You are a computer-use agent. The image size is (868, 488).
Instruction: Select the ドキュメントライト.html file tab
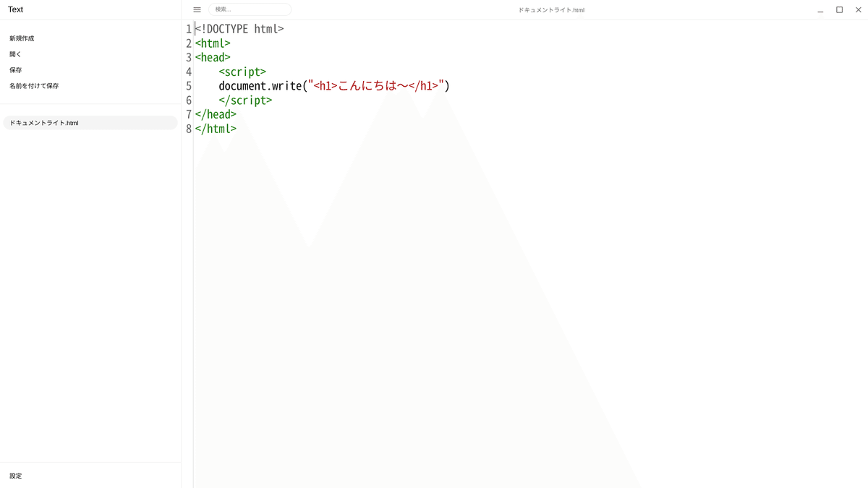90,123
